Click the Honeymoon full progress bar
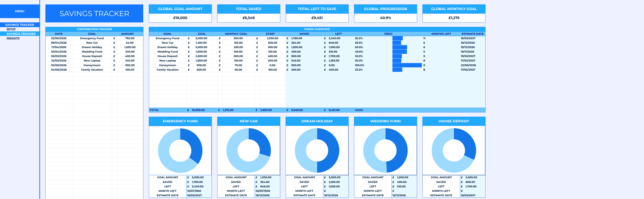The width and height of the screenshot is (644, 199). (x=407, y=65)
